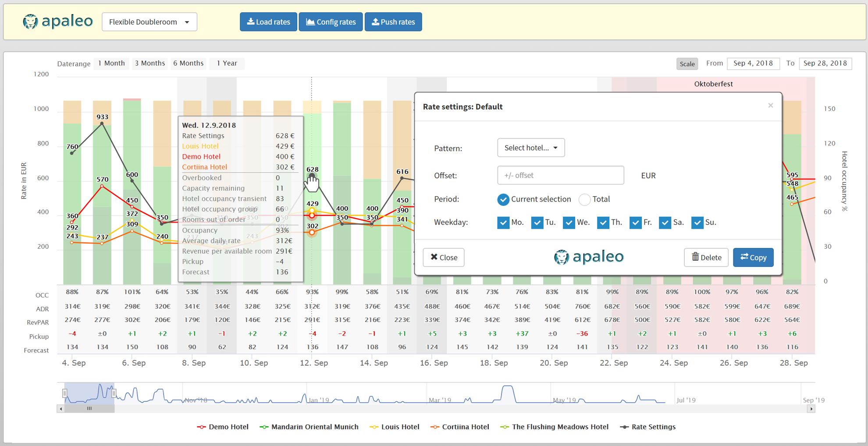Expand the Select hotel pattern dropdown

point(530,148)
